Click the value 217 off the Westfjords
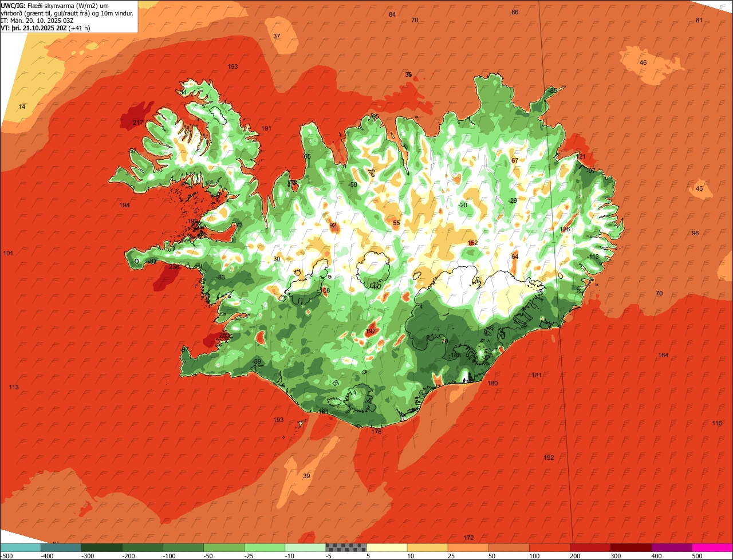This screenshot has height=560, width=733. 138,123
